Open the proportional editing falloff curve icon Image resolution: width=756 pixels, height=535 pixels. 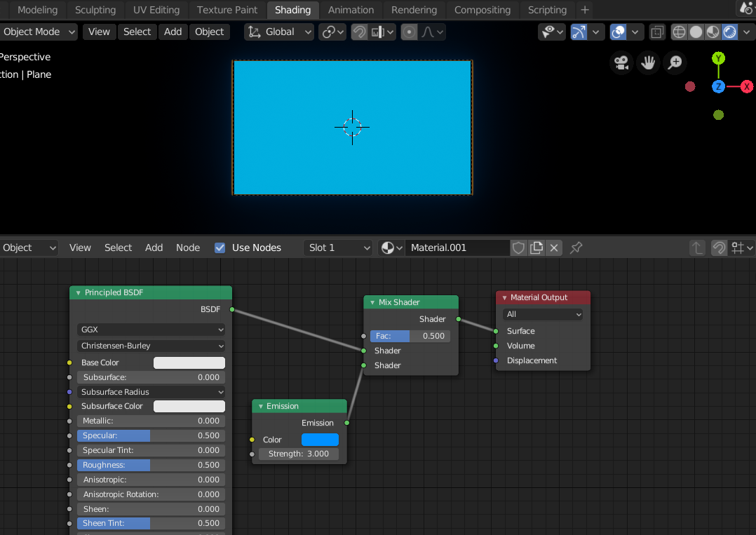click(x=433, y=32)
